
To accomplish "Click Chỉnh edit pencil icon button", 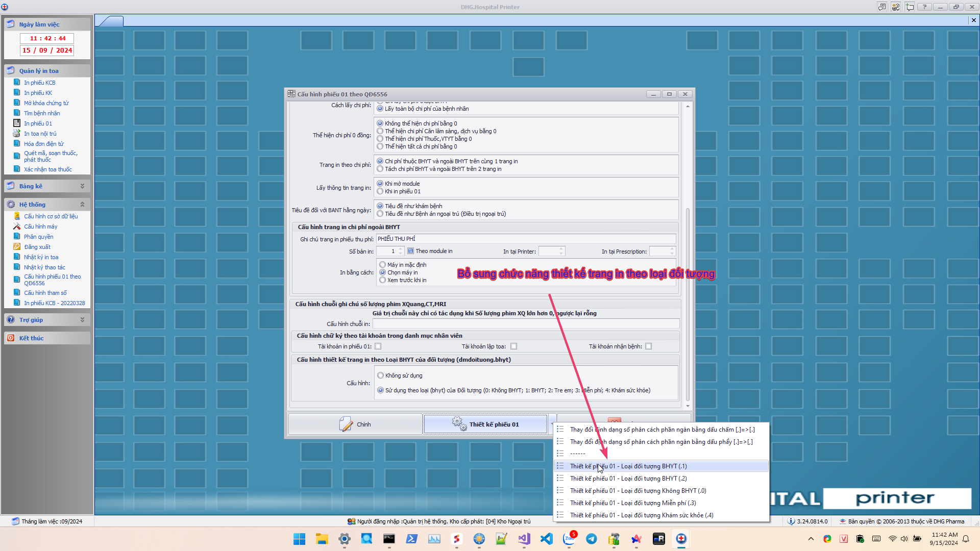I will pos(346,424).
